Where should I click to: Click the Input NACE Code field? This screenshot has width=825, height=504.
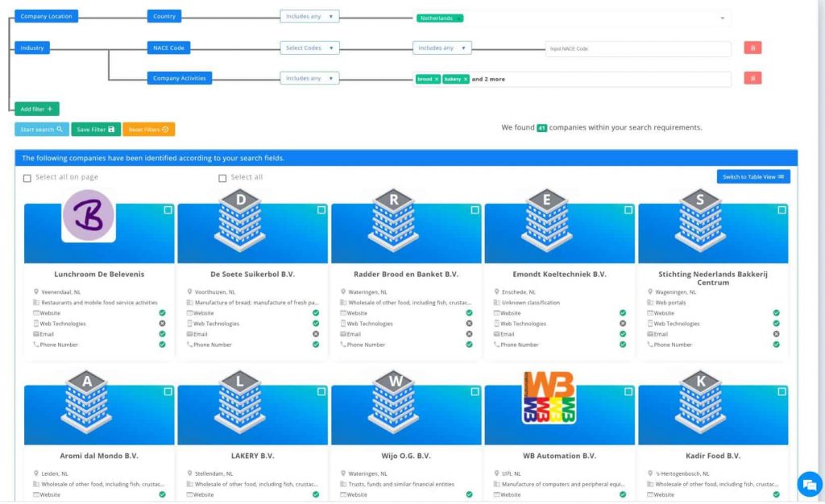click(637, 49)
